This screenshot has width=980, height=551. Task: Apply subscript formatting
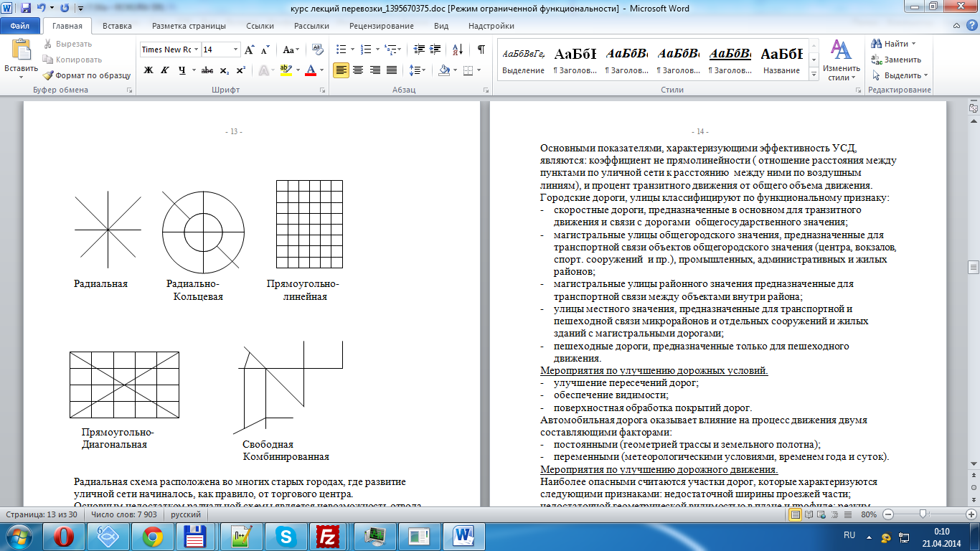click(225, 70)
